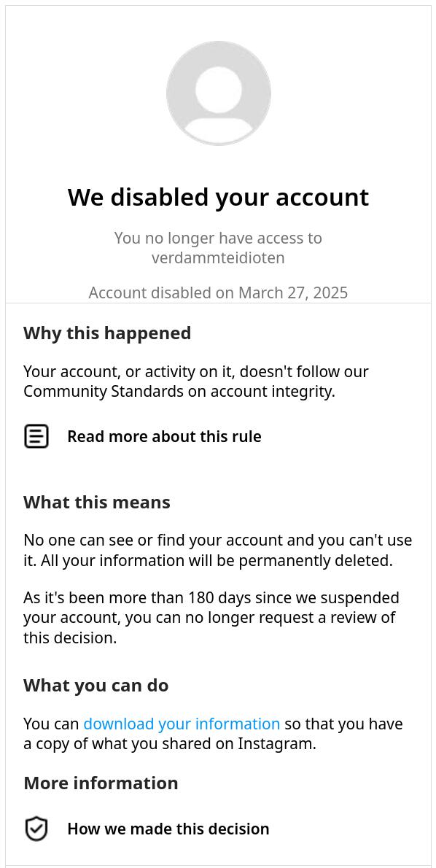This screenshot has width=436, height=868.
Task: Click the gray default profile avatar
Action: 219,93
